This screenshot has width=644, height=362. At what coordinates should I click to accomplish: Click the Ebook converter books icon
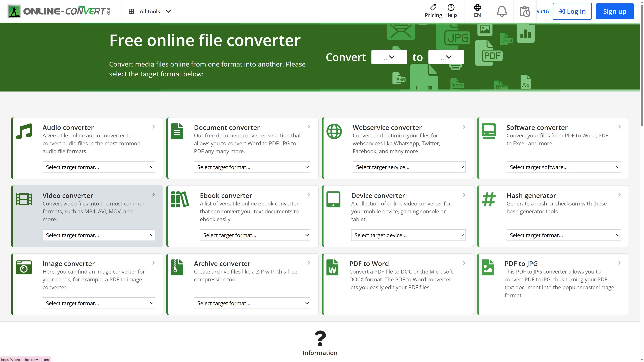click(x=180, y=199)
